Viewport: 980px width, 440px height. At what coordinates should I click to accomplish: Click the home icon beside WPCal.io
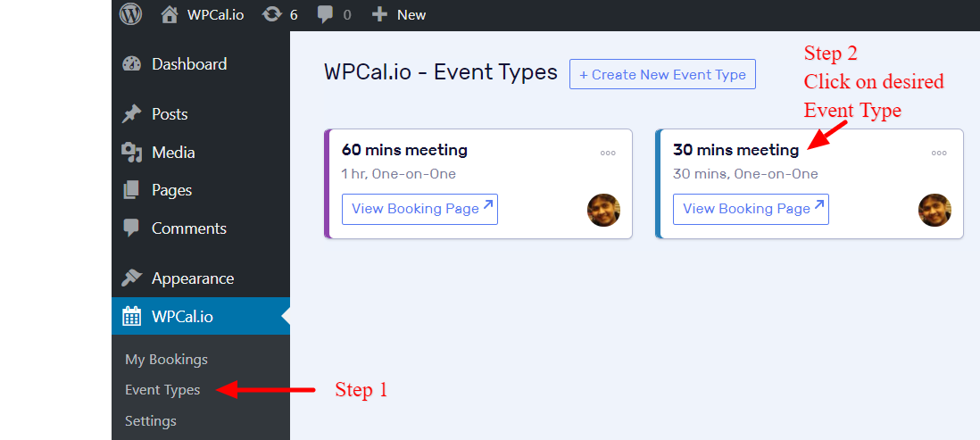pyautogui.click(x=170, y=14)
